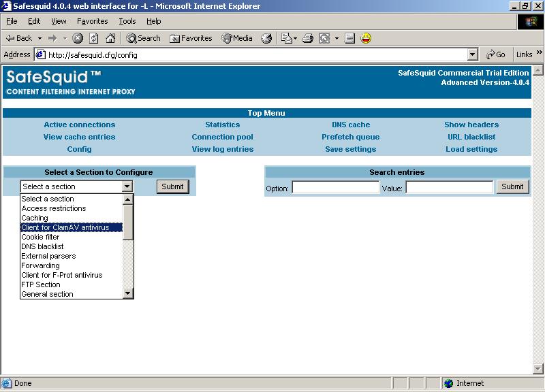
Task: Open the Tools menu
Action: [127, 22]
